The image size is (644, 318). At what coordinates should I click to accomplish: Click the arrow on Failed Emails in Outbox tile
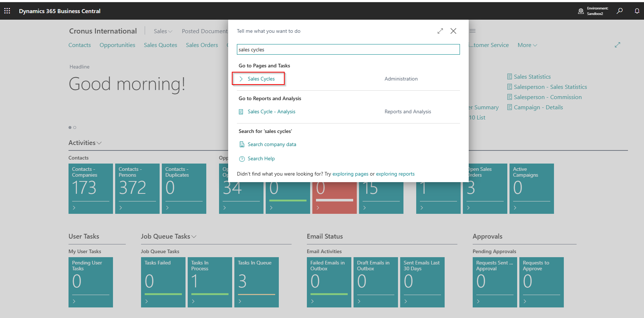click(312, 301)
